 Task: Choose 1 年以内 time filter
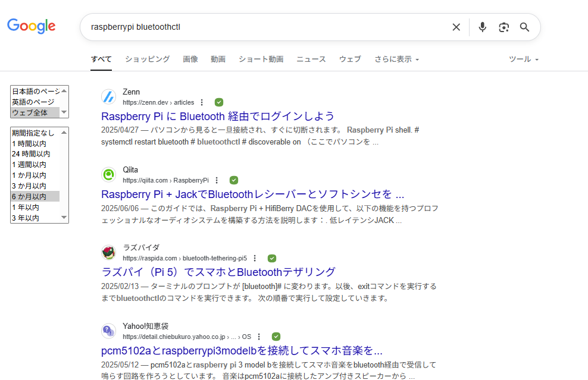(x=35, y=207)
